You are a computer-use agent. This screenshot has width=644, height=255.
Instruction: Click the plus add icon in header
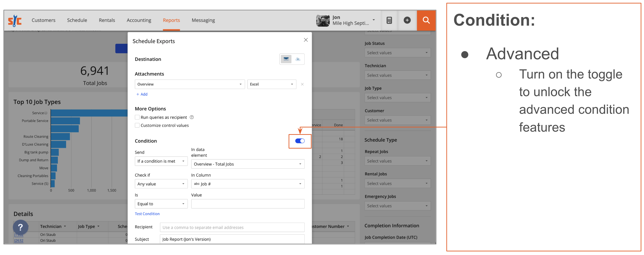coord(407,20)
